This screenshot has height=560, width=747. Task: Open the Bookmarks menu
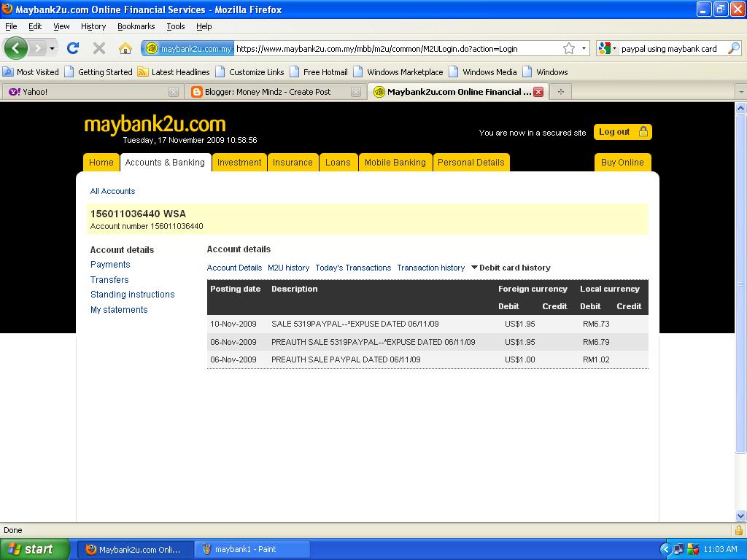136,26
